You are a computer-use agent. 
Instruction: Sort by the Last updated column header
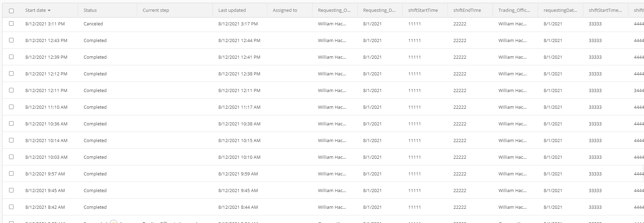coord(232,10)
